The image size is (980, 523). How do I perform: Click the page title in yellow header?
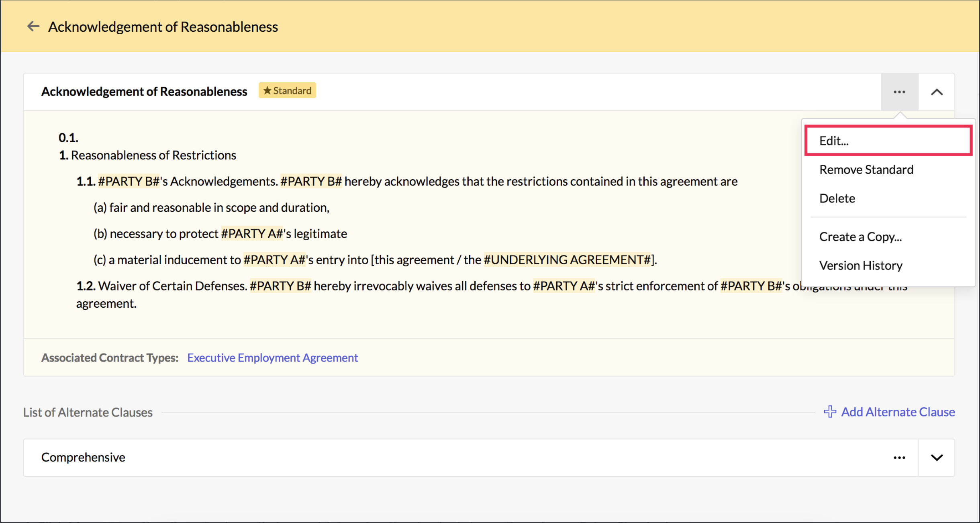tap(163, 27)
